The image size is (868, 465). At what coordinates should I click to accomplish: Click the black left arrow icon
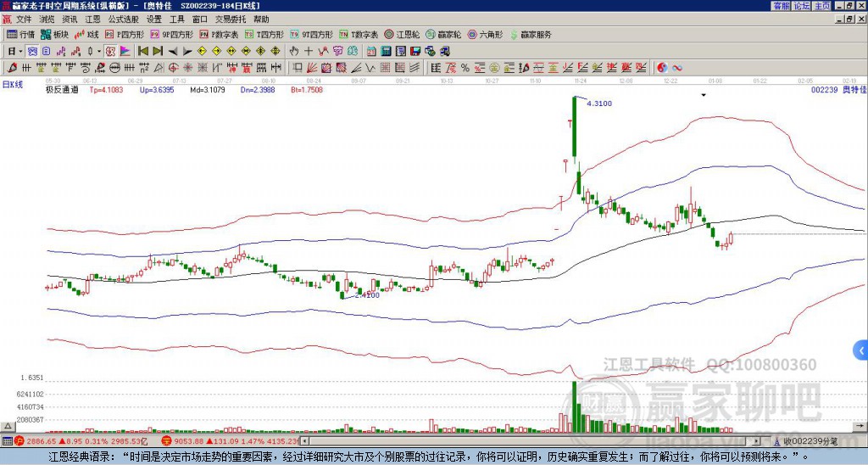click(173, 52)
